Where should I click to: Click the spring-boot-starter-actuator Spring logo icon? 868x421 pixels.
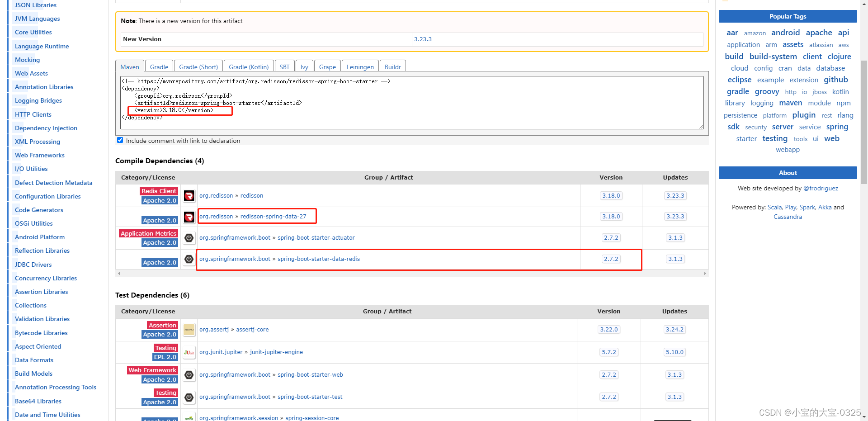(x=189, y=238)
